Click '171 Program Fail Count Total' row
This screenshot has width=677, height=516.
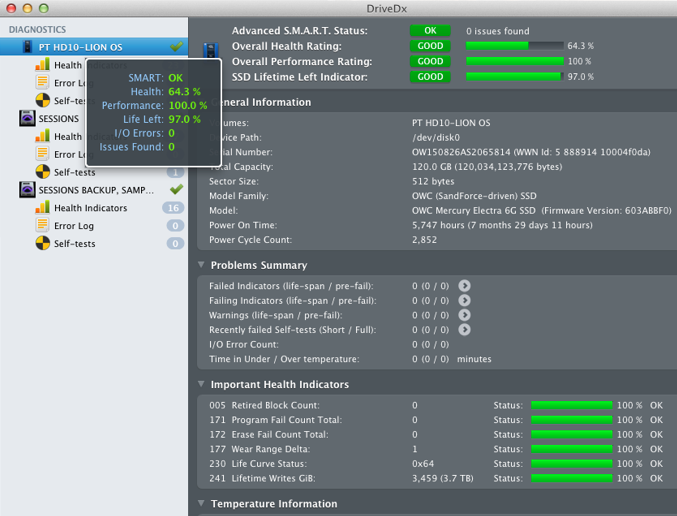click(436, 420)
